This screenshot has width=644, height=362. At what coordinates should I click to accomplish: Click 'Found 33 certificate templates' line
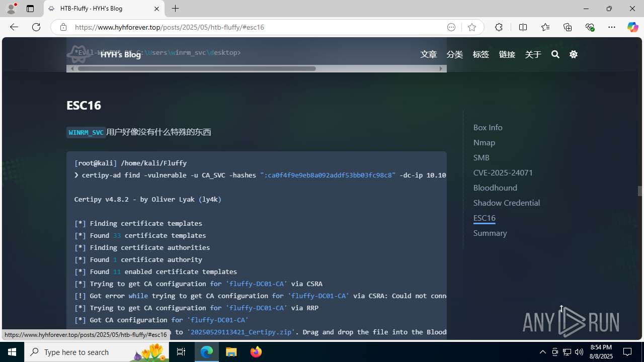[140, 235]
